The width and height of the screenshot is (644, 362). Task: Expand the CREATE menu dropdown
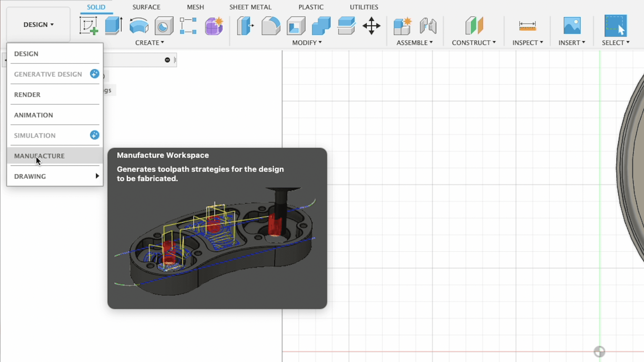(x=149, y=43)
